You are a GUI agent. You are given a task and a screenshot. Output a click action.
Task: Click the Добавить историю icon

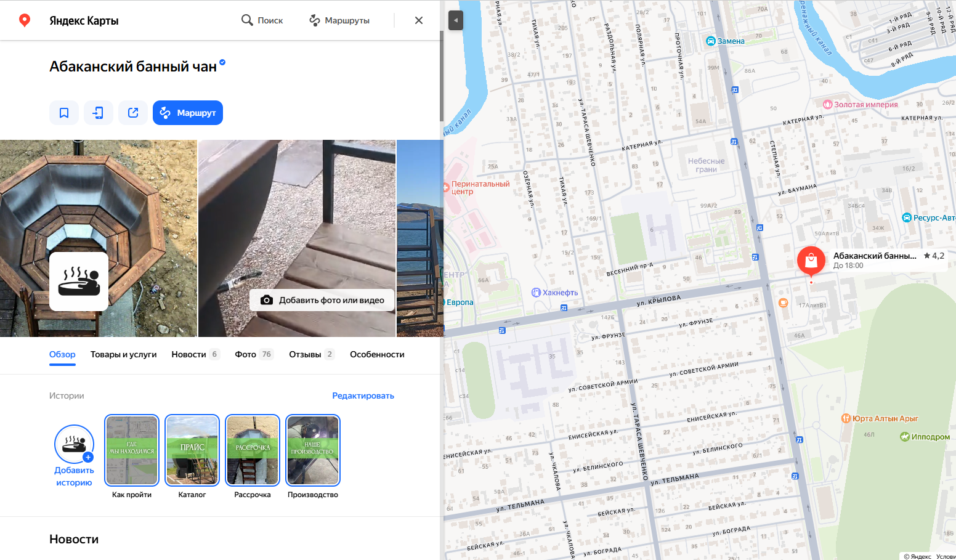pyautogui.click(x=74, y=444)
